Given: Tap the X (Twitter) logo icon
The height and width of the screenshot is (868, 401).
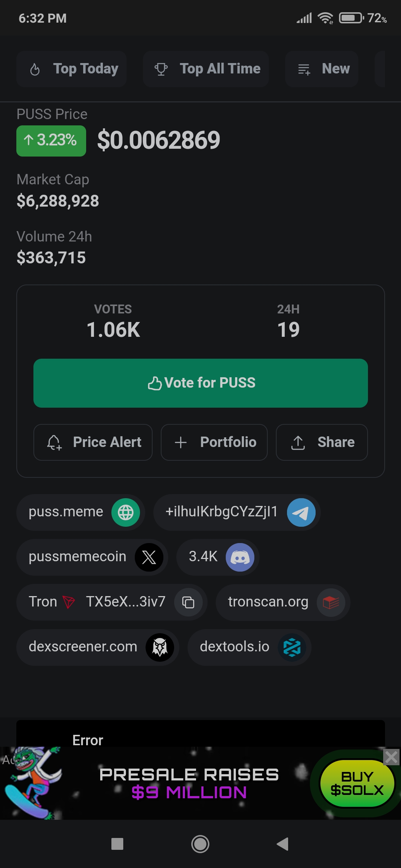Looking at the screenshot, I should point(149,557).
